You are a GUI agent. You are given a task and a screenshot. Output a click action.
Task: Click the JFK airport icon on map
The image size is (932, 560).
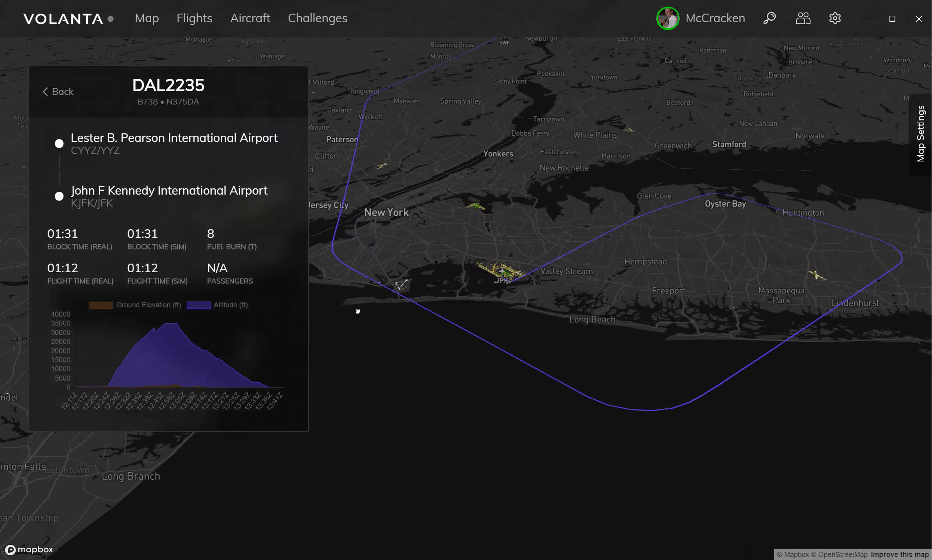pyautogui.click(x=502, y=271)
